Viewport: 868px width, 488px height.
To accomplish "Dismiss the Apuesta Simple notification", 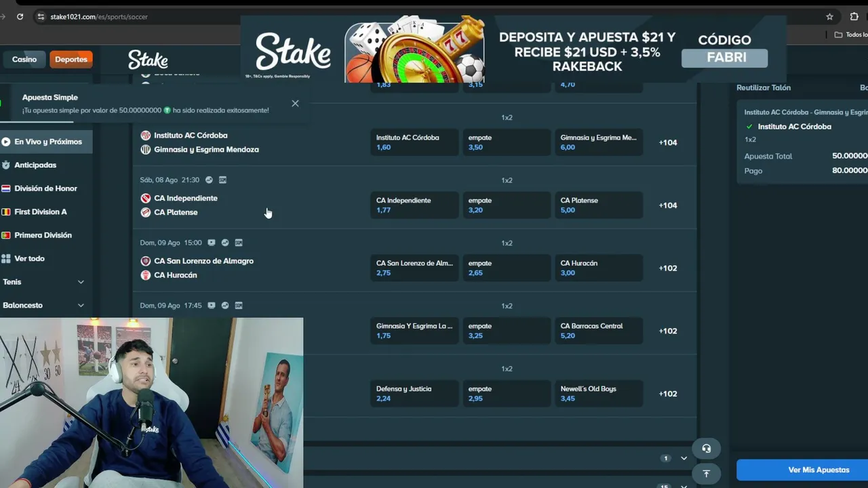I will coord(295,104).
